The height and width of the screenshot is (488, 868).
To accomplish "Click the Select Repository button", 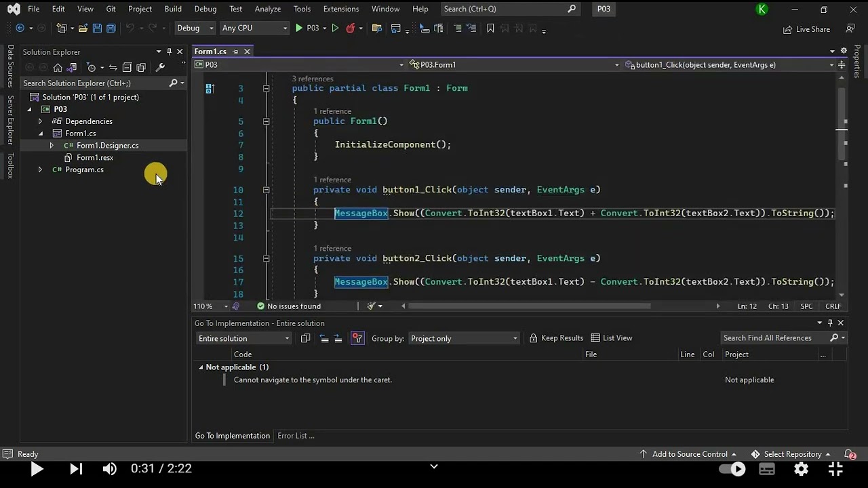I will click(x=791, y=454).
